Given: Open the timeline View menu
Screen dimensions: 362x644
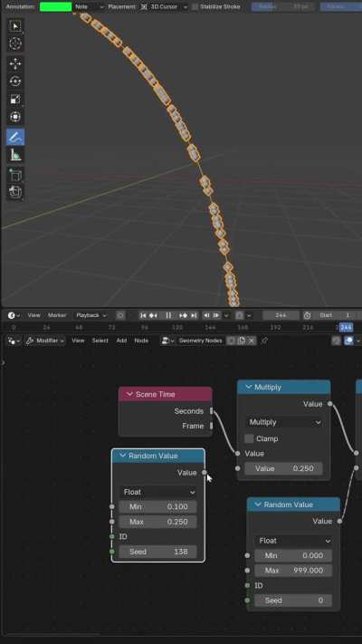Looking at the screenshot, I should tap(34, 315).
